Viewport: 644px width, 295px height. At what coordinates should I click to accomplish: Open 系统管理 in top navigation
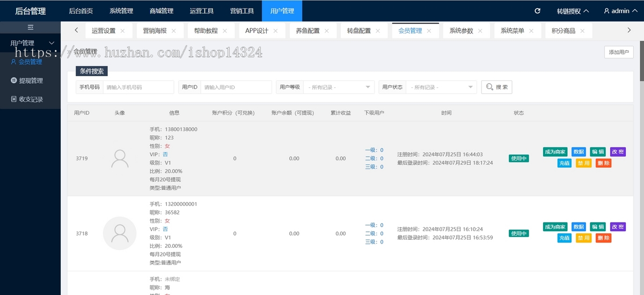(121, 11)
